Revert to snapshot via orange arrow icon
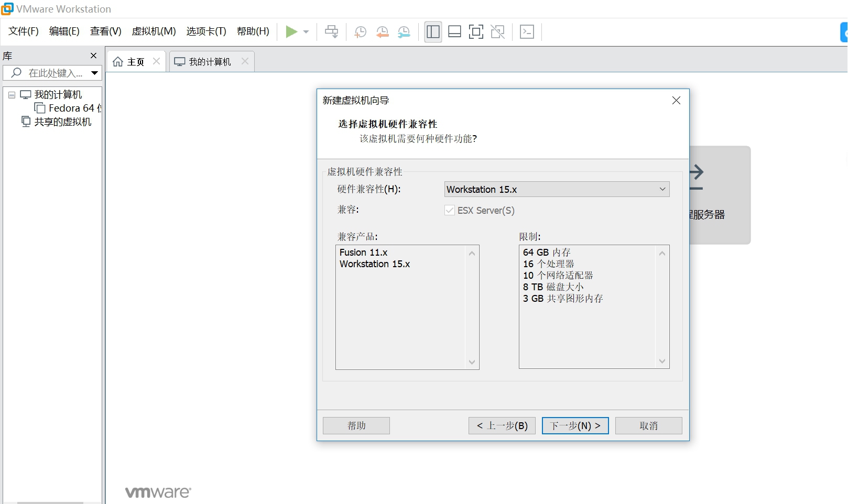 coord(382,32)
